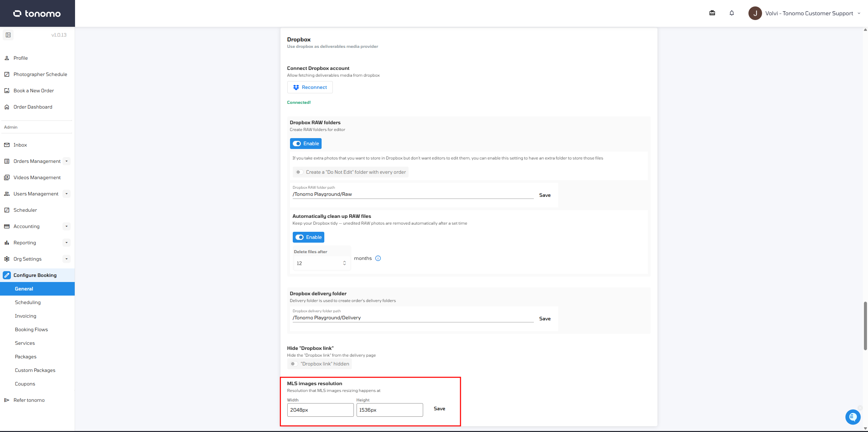Viewport: 868px width, 432px height.
Task: Dismiss the chat widget close icon
Action: 860,408
